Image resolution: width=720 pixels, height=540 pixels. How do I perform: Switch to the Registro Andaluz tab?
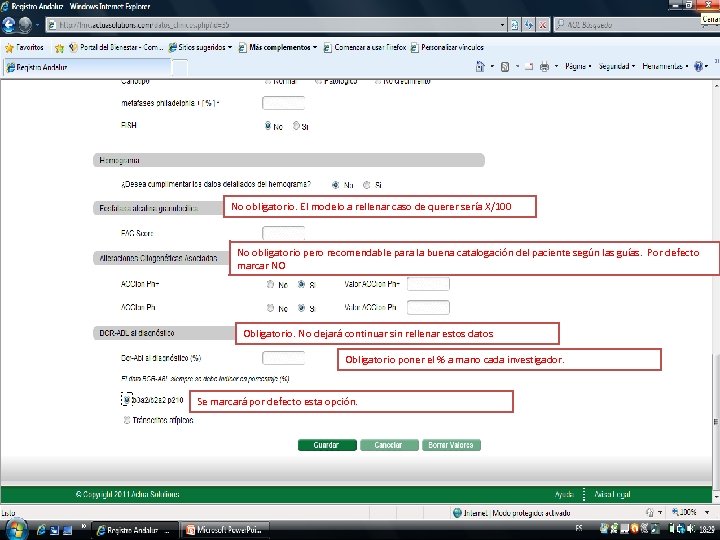point(87,68)
